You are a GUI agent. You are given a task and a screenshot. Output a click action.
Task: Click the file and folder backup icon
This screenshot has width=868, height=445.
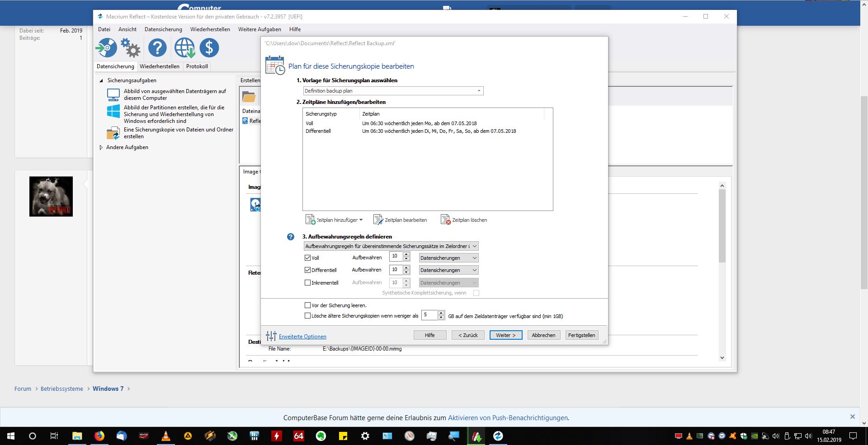coord(113,133)
